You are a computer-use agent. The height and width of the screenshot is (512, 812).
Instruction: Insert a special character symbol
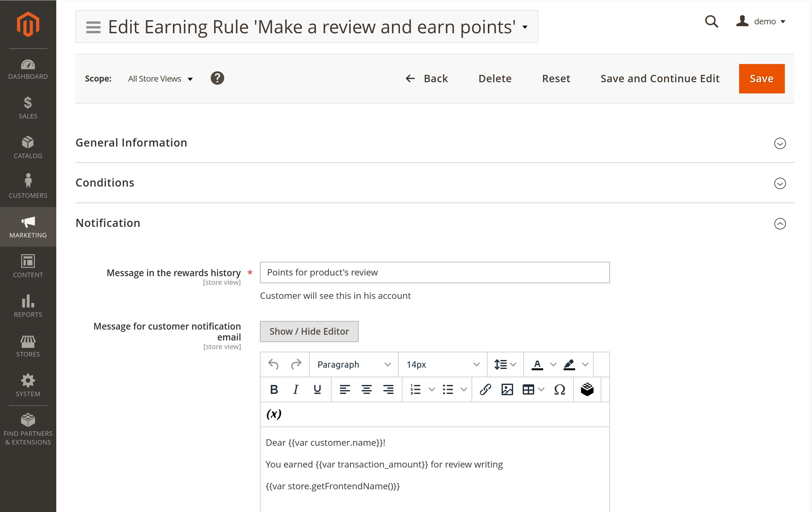click(559, 390)
